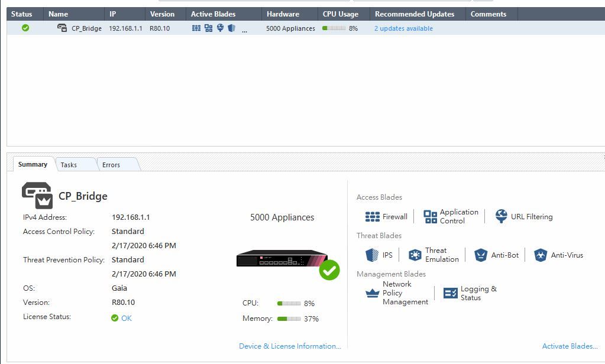Select the Summary tab
Viewport: 605px width, 364px height.
[33, 164]
